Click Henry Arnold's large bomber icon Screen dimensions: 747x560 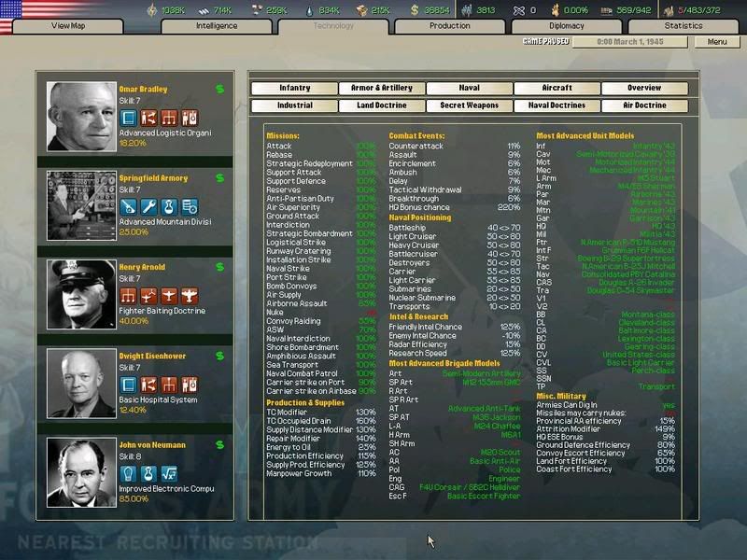pyautogui.click(x=190, y=296)
